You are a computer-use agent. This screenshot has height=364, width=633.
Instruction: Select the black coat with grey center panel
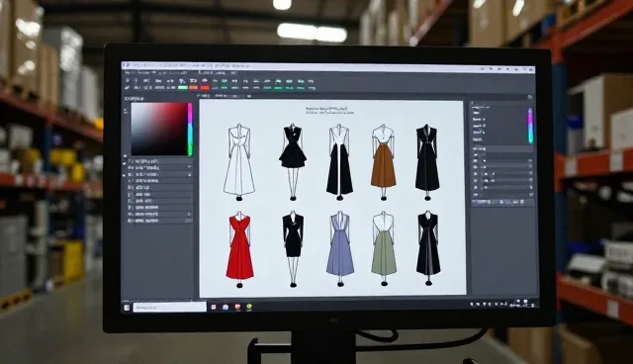(428, 248)
